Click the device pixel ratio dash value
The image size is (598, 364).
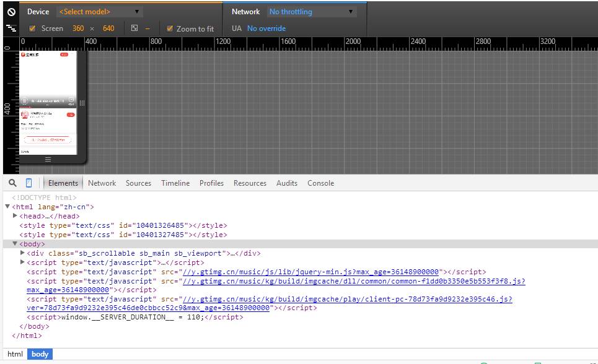tap(147, 28)
